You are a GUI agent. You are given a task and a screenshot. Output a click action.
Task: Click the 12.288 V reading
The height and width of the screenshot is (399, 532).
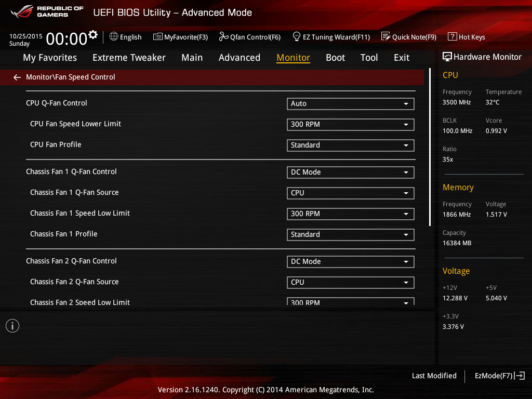(455, 298)
